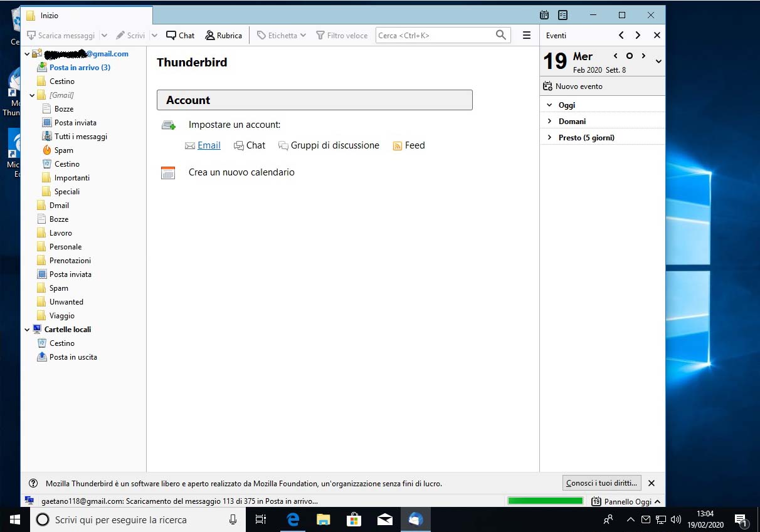Open File Explorer from taskbar
This screenshot has height=532, width=760.
tap(324, 519)
